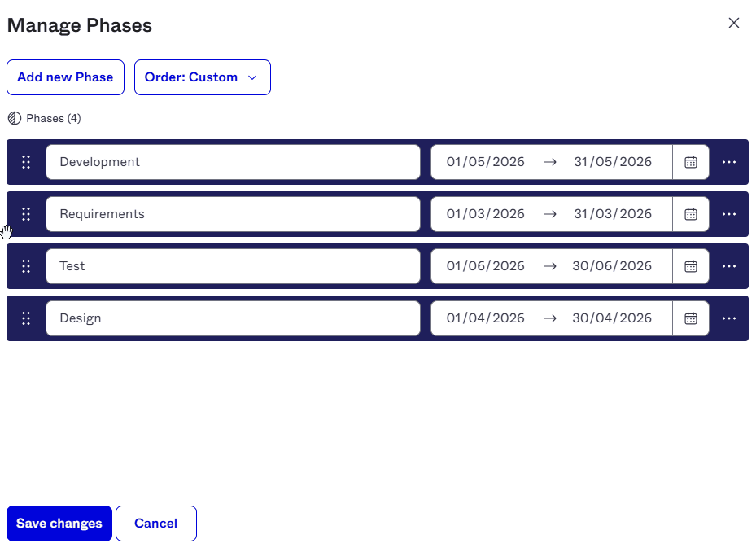Click the drag handle of Requirements phase
The height and width of the screenshot is (552, 756).
(26, 214)
